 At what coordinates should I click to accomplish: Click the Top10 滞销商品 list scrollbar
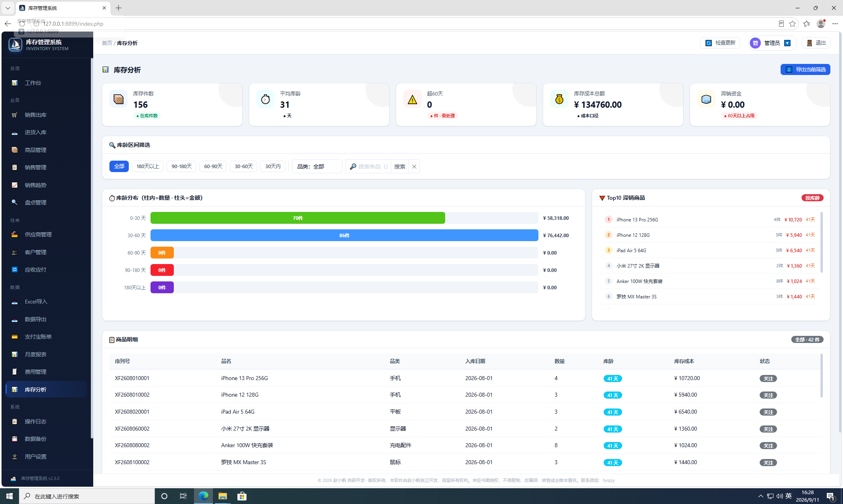coord(822,242)
